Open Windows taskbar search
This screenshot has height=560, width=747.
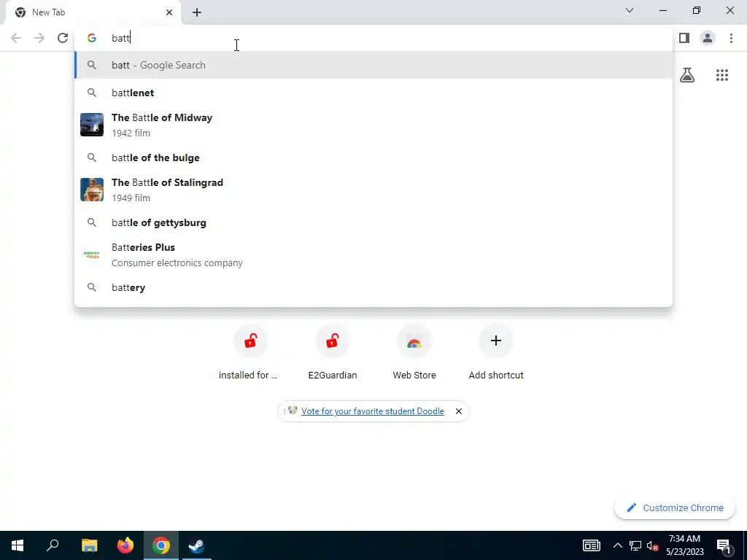coord(53,545)
